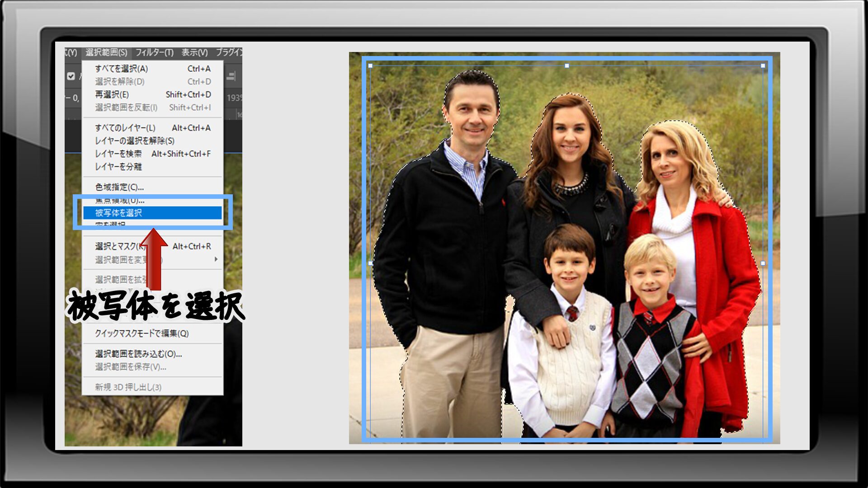Choose 選択範囲を読み込む(O)... entry

pyautogui.click(x=153, y=354)
